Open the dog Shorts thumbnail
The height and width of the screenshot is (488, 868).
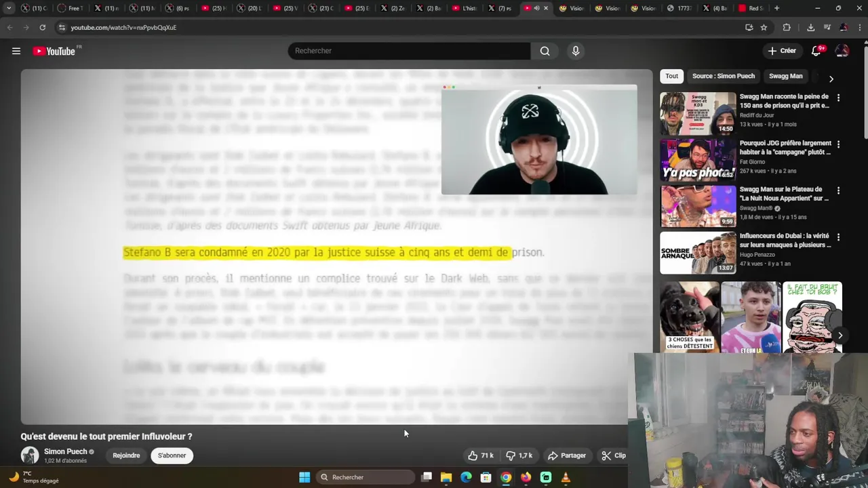(x=690, y=317)
